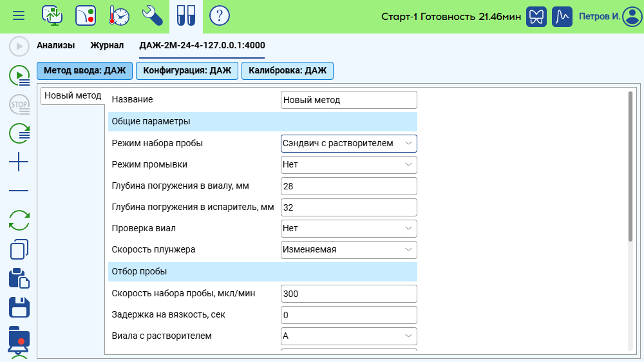644x362 pixels.
Task: Open the Скорость плунжера dropdown
Action: pyautogui.click(x=348, y=249)
